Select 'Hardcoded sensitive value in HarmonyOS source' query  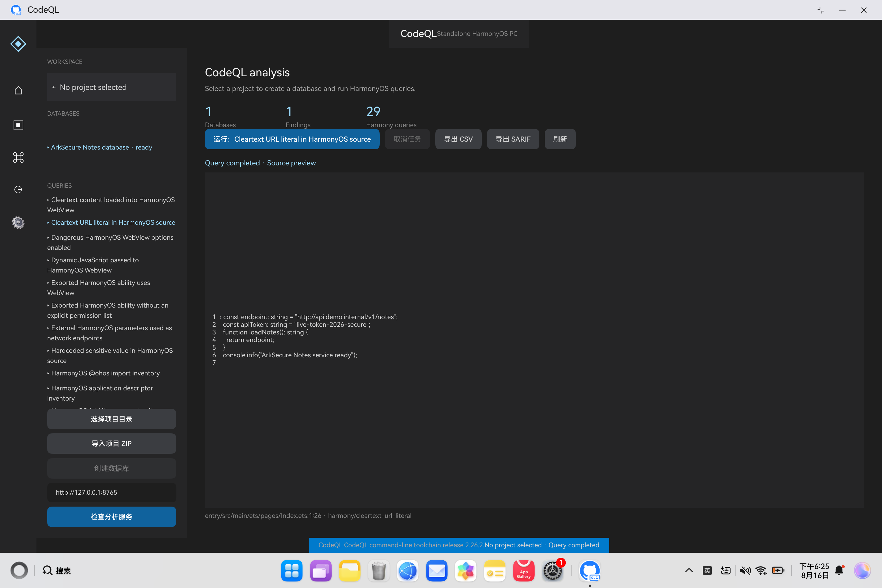pyautogui.click(x=111, y=356)
